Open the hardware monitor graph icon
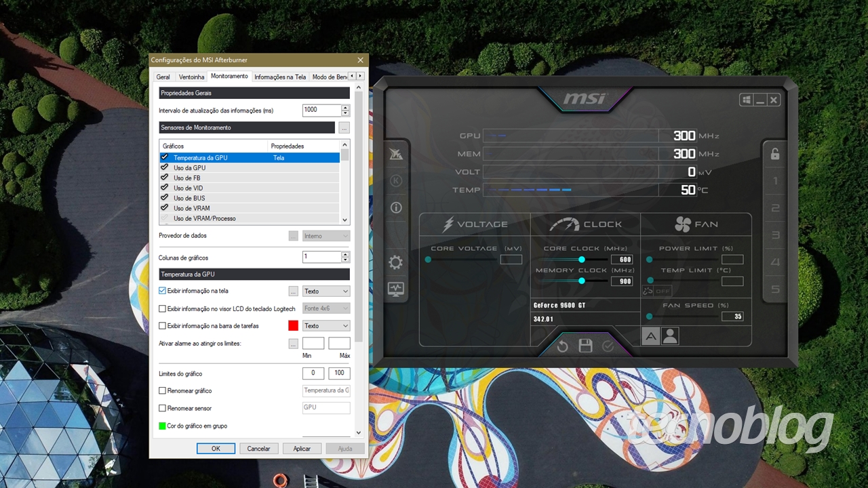 click(x=396, y=289)
